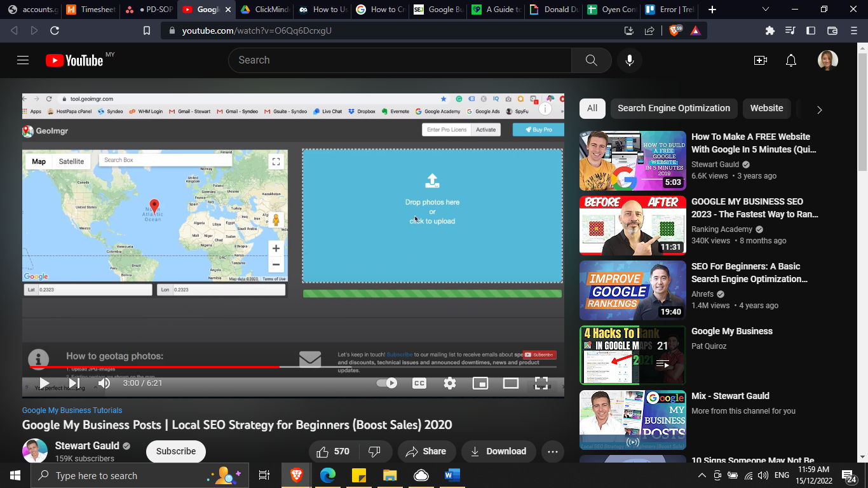
Task: Subscribe to Stewart Gauld channel
Action: click(176, 451)
